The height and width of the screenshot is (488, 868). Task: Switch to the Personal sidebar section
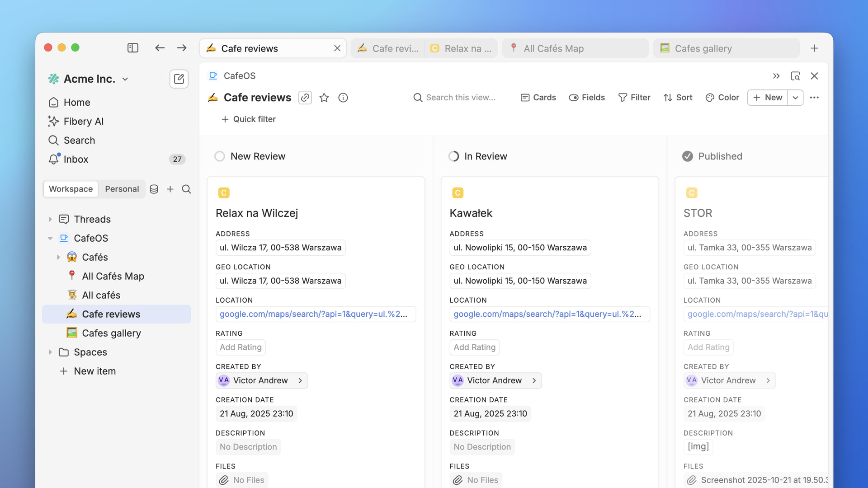click(122, 189)
